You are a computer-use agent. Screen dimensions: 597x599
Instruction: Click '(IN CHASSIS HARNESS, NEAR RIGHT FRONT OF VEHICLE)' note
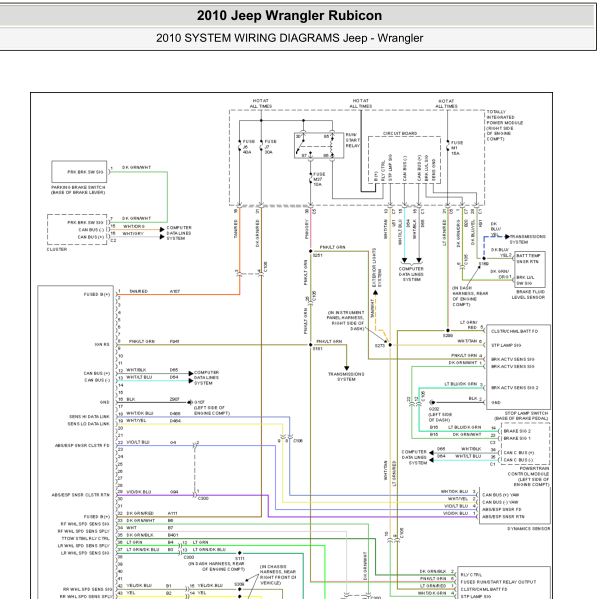[278, 575]
